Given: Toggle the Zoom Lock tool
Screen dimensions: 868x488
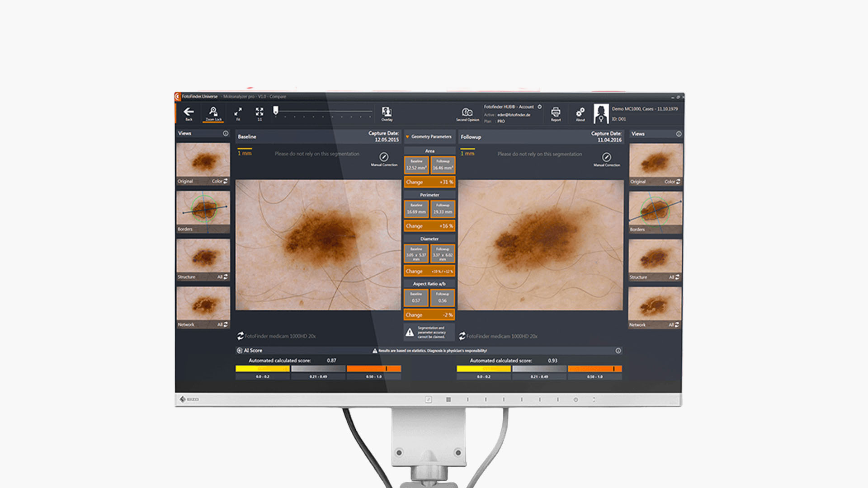Looking at the screenshot, I should [213, 112].
